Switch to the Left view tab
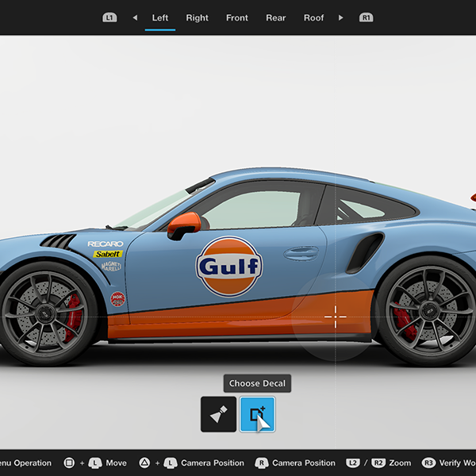 tap(160, 18)
